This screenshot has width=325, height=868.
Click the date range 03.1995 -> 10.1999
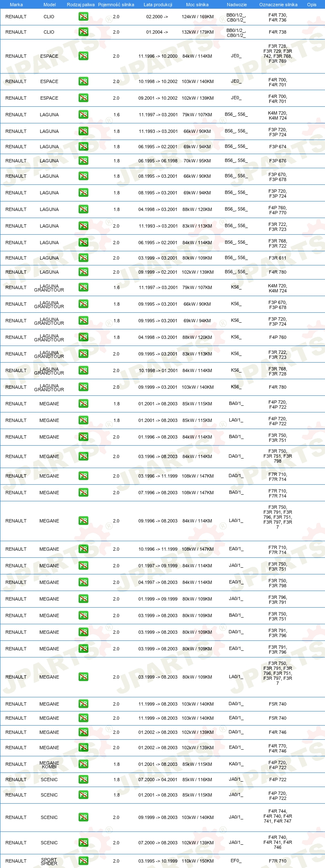click(158, 861)
